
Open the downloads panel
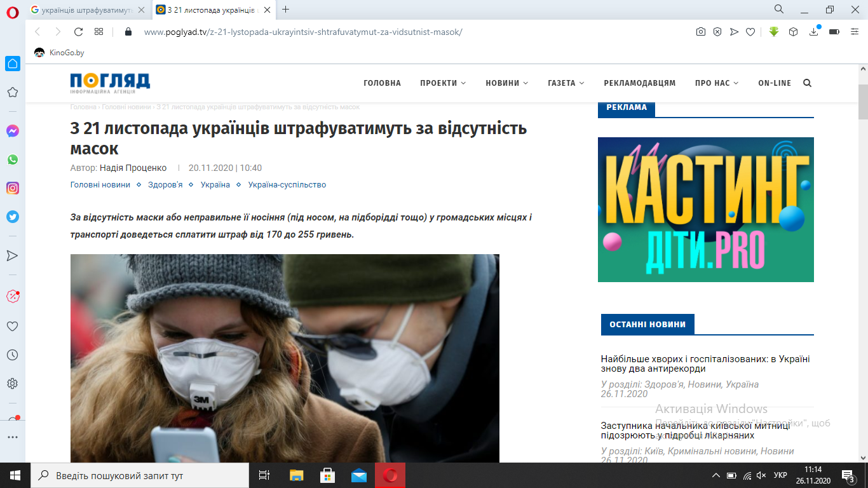point(814,32)
